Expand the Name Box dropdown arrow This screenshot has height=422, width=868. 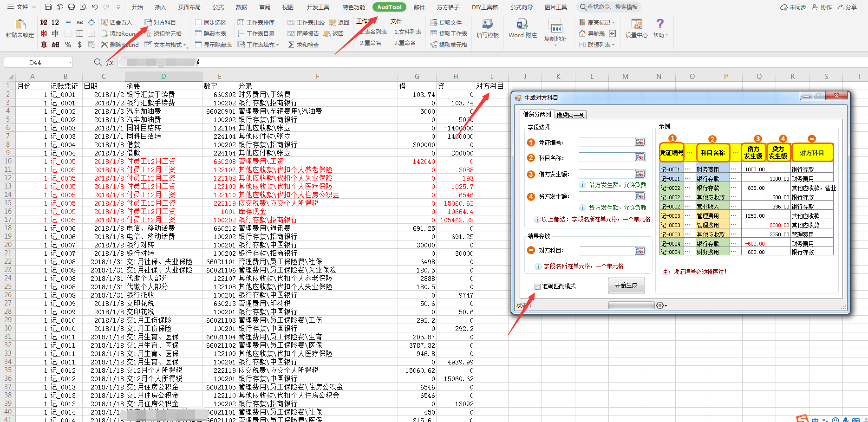click(70, 62)
